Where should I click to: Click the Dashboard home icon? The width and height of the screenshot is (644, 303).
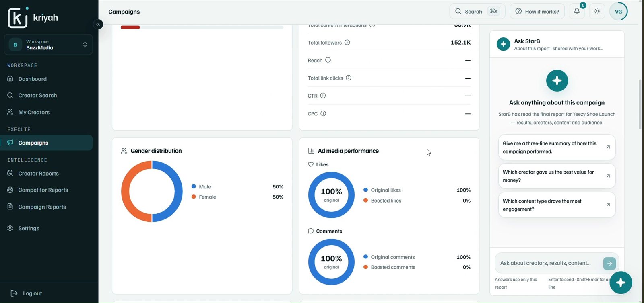(10, 78)
